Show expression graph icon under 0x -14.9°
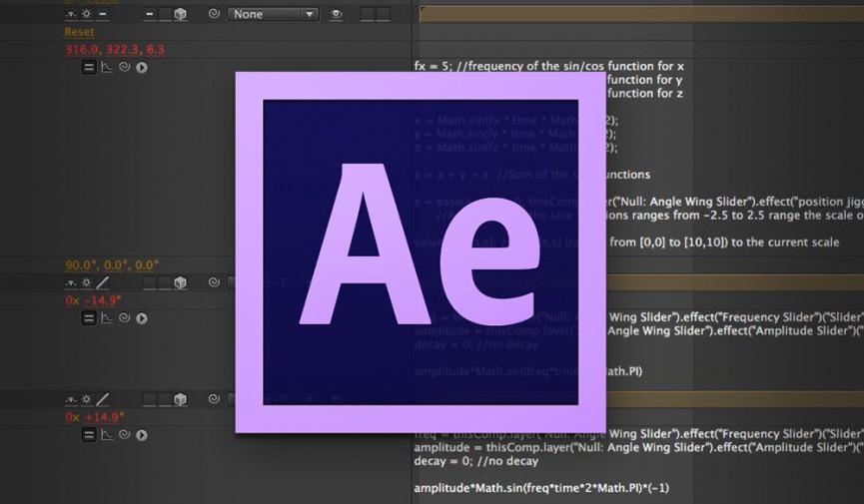Viewport: 864px width, 504px height. coord(107,318)
